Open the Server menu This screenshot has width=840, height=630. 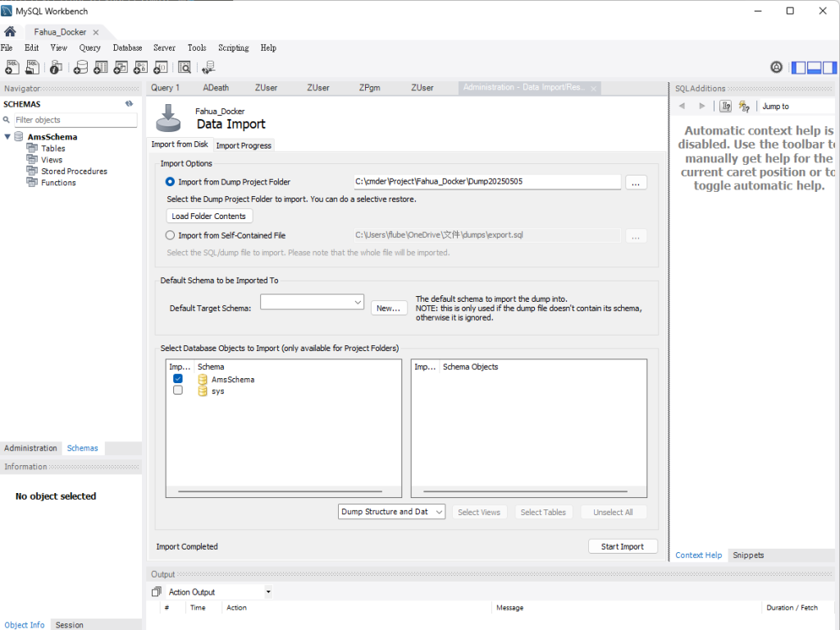[164, 48]
